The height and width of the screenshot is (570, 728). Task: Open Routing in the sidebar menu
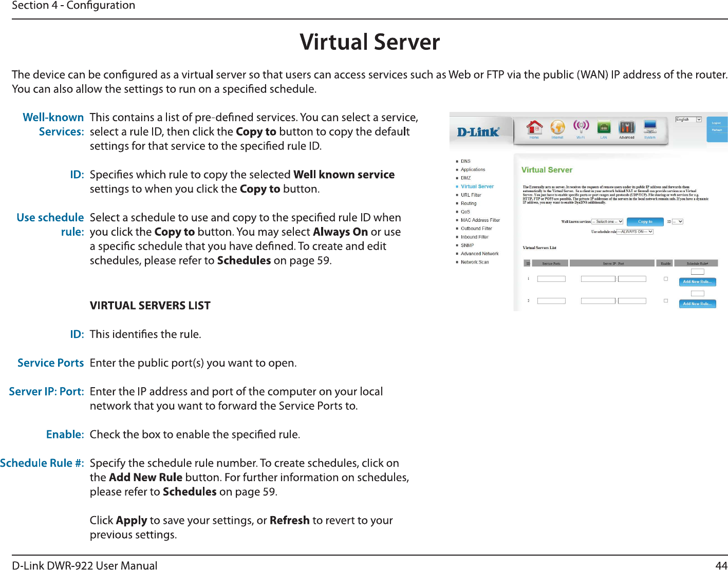tap(469, 203)
